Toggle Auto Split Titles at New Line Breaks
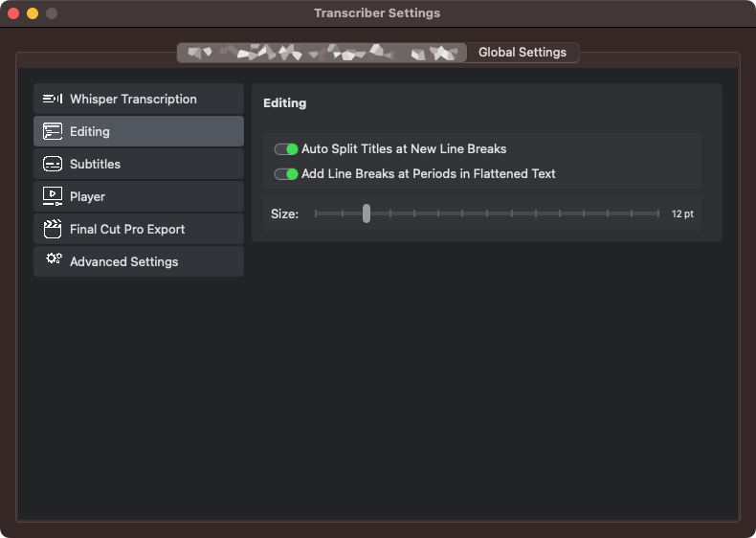756x538 pixels. (286, 149)
